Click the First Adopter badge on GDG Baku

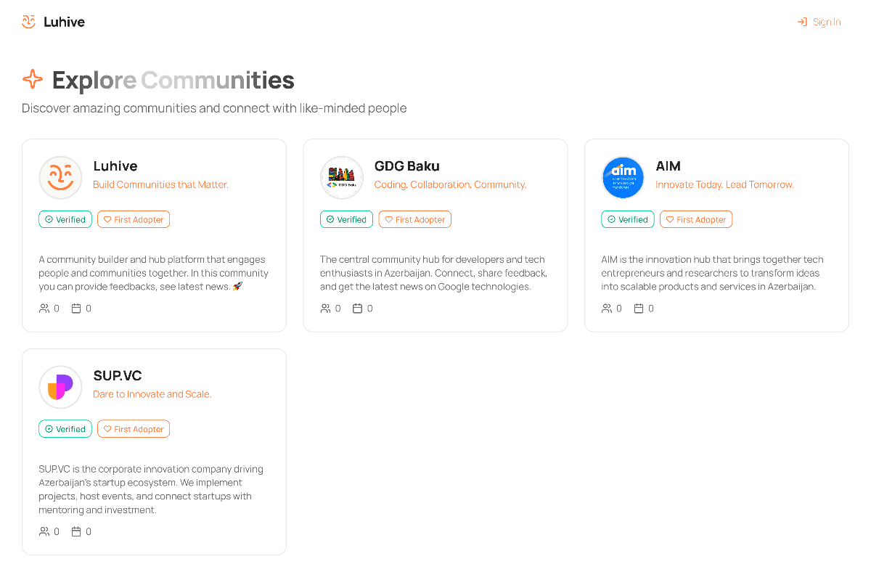click(414, 219)
